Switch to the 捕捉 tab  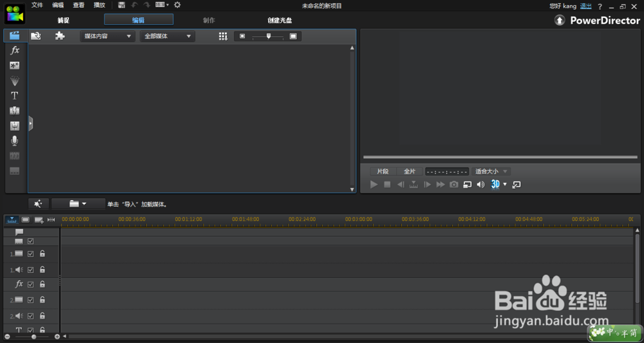64,20
